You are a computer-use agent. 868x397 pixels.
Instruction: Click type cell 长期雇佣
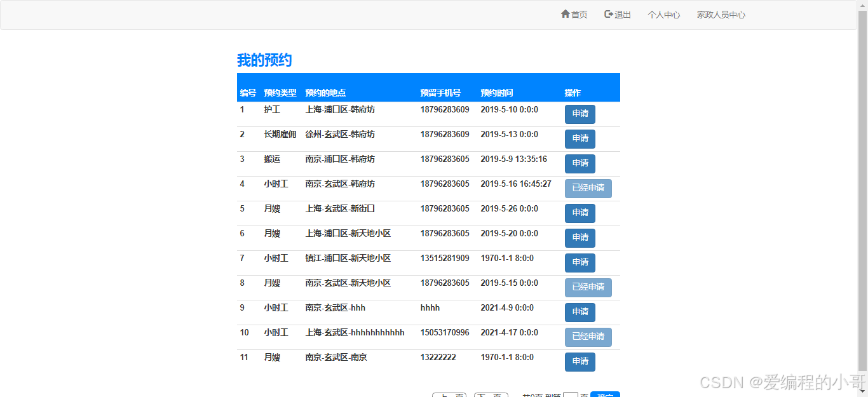coord(280,134)
